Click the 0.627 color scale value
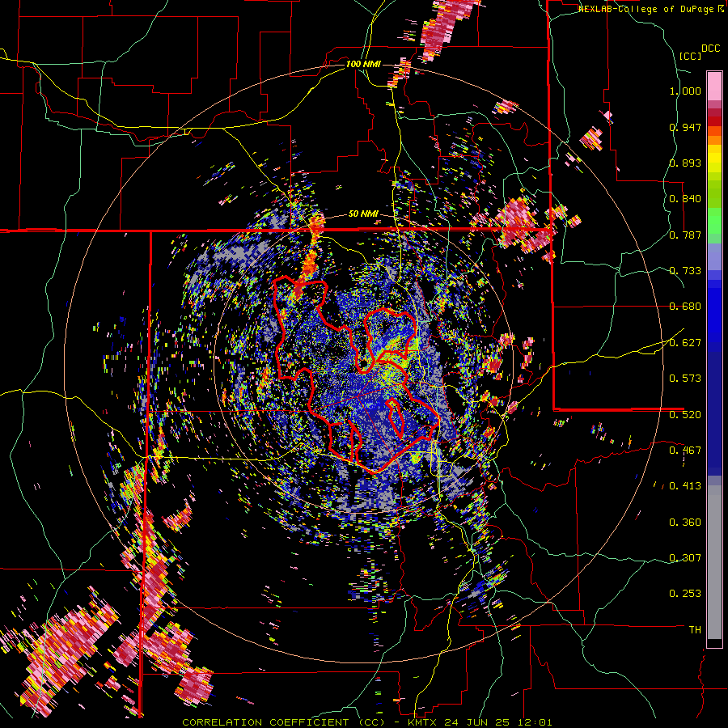Viewport: 728px width, 728px height. click(x=685, y=343)
